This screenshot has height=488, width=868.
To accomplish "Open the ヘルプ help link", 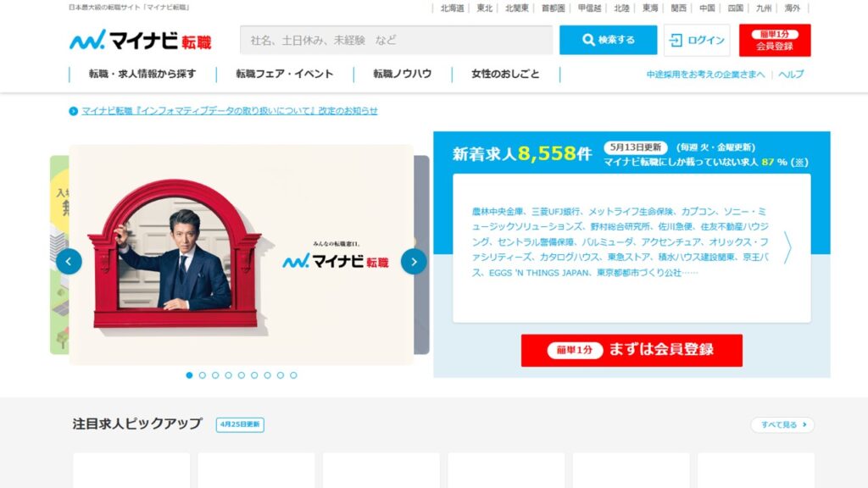I will coord(791,75).
